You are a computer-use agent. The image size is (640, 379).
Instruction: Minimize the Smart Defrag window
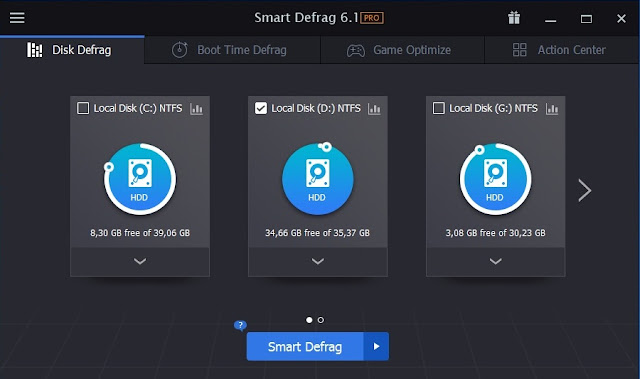pos(551,19)
